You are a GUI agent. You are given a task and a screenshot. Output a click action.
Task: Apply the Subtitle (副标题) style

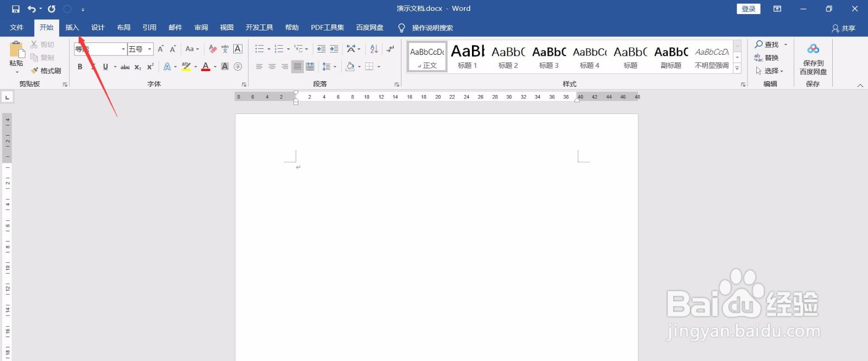(x=671, y=56)
